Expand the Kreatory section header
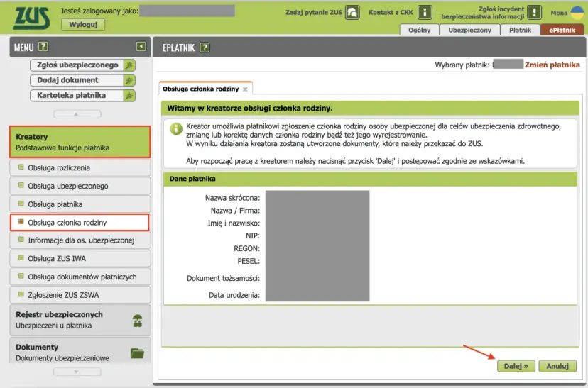 click(80, 142)
